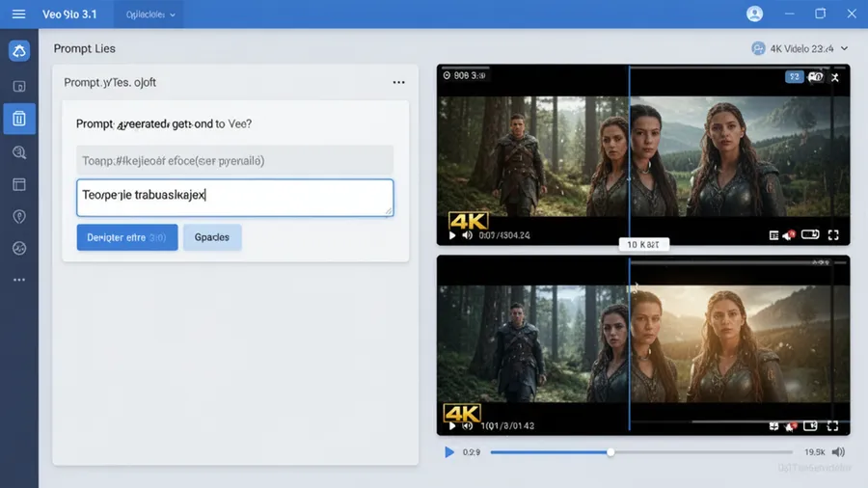The height and width of the screenshot is (488, 868).
Task: Play the top video preview
Action: (x=452, y=235)
